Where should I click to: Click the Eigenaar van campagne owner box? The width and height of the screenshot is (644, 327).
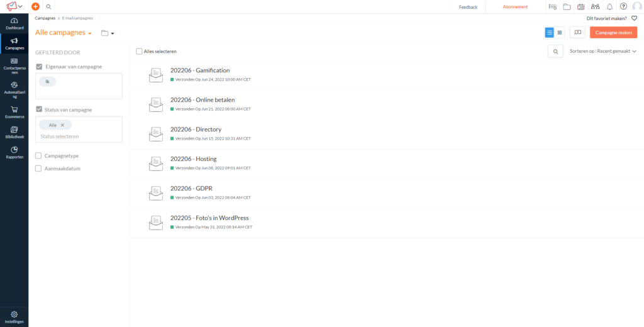coord(79,86)
